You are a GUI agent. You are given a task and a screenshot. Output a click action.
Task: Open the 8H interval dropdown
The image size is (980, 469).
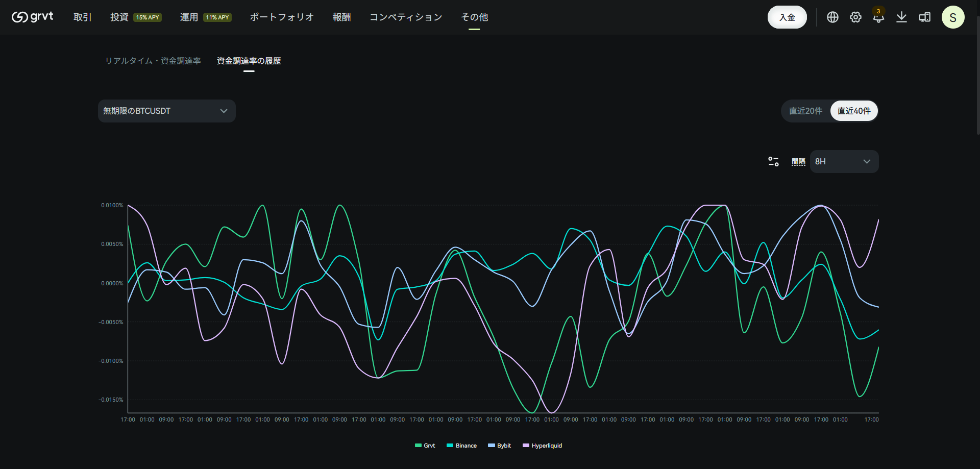844,161
